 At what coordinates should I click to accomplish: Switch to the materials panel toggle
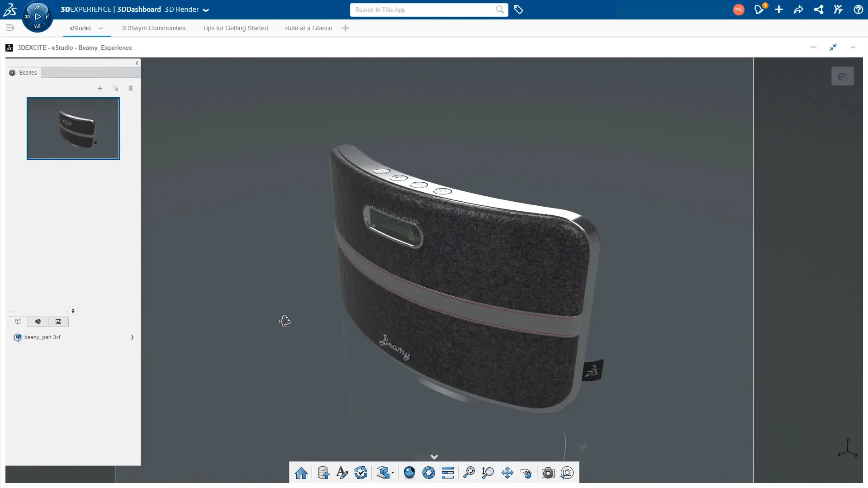(x=38, y=322)
